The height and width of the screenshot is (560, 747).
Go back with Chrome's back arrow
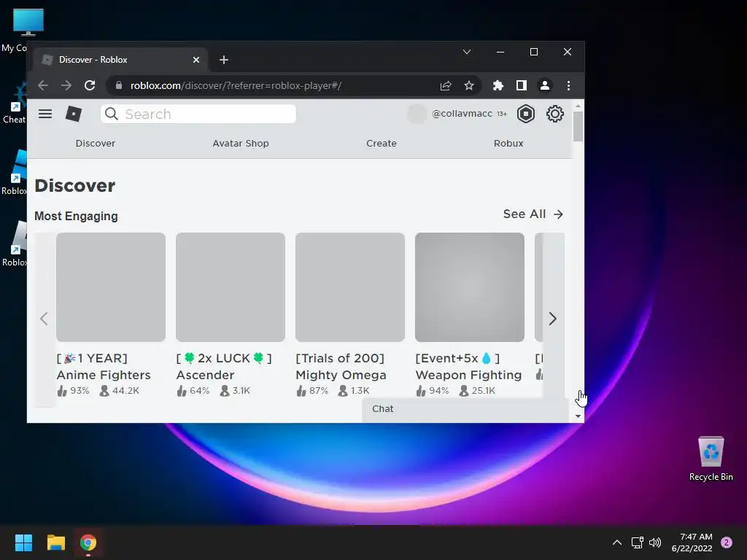43,86
